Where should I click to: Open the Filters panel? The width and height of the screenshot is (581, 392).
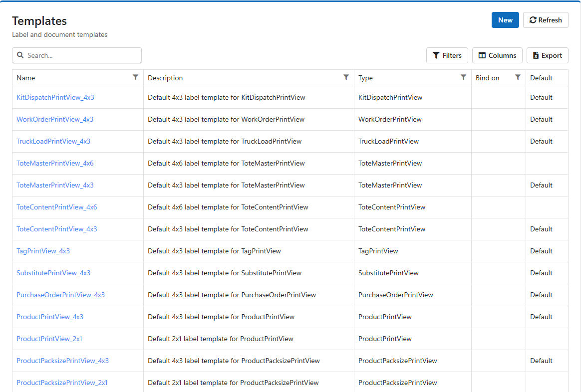[447, 55]
